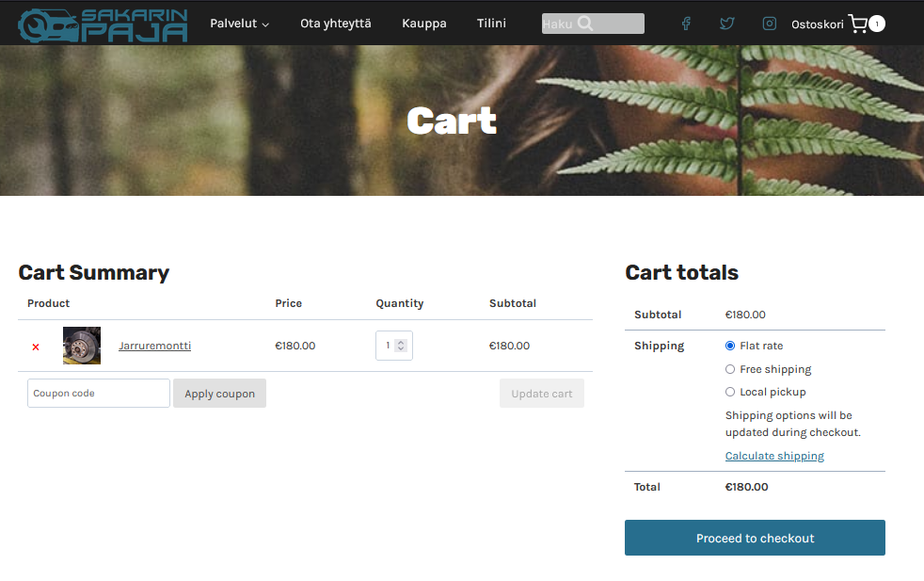
Task: Open the Instagram social icon
Action: click(769, 24)
